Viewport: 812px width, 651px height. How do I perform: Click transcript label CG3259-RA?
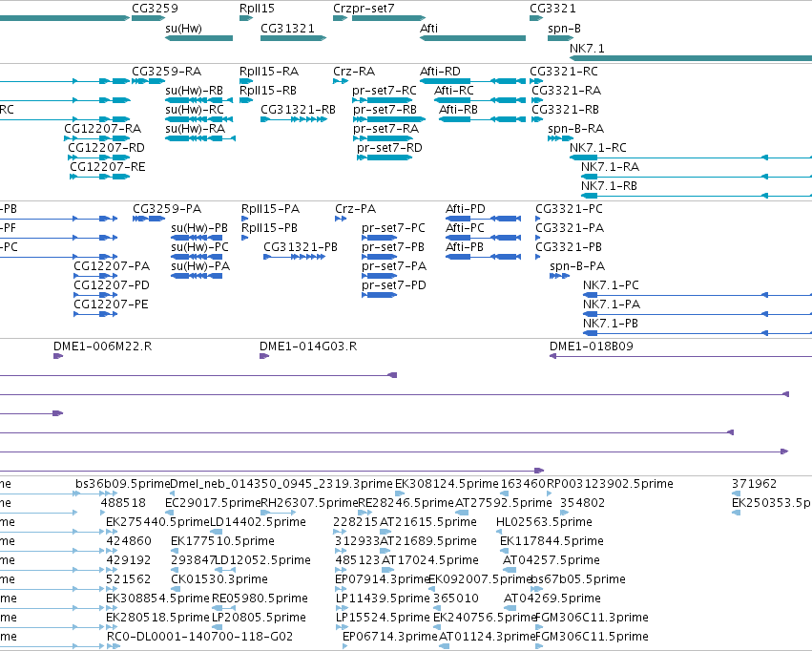pyautogui.click(x=167, y=72)
